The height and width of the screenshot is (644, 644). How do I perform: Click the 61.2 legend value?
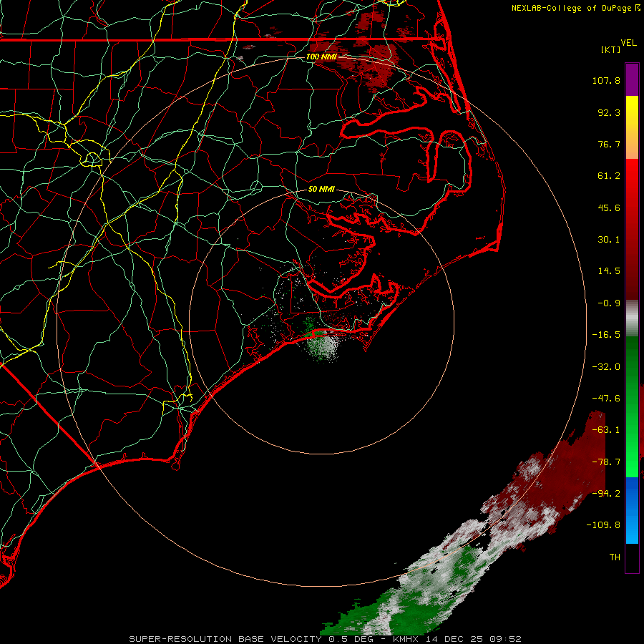point(609,176)
